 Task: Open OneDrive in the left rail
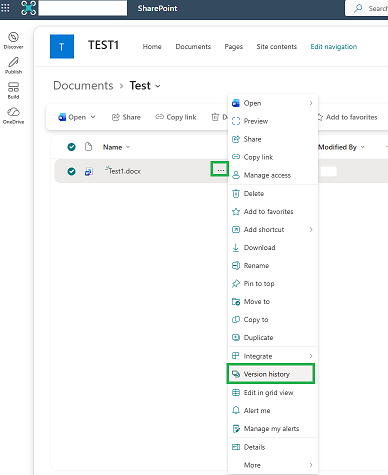(13, 115)
